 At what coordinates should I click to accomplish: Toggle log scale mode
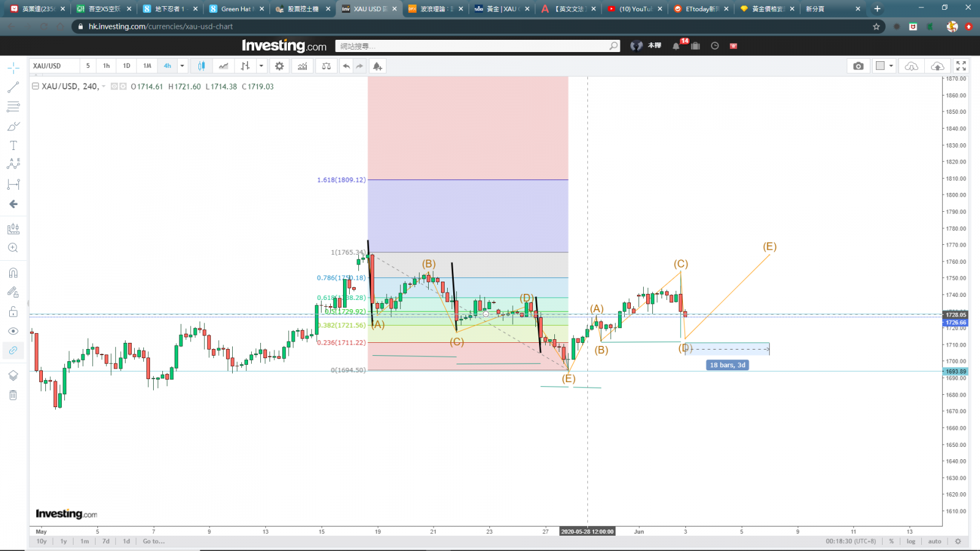coord(911,541)
